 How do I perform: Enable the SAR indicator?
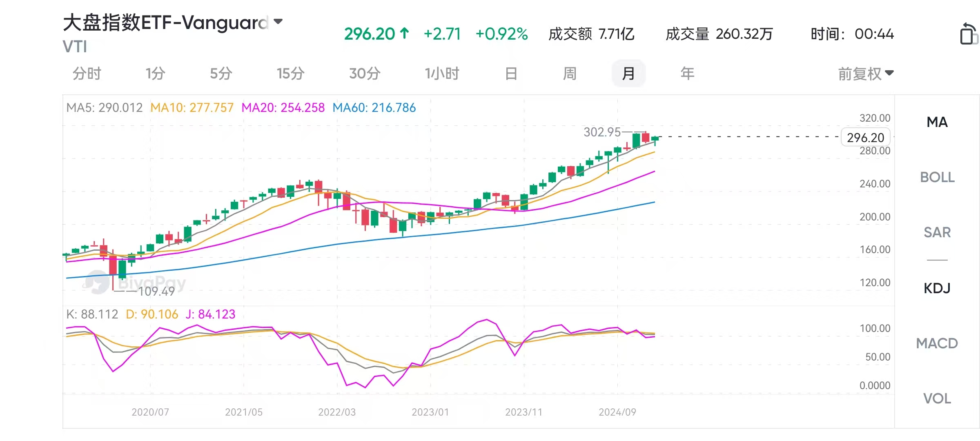tap(937, 232)
